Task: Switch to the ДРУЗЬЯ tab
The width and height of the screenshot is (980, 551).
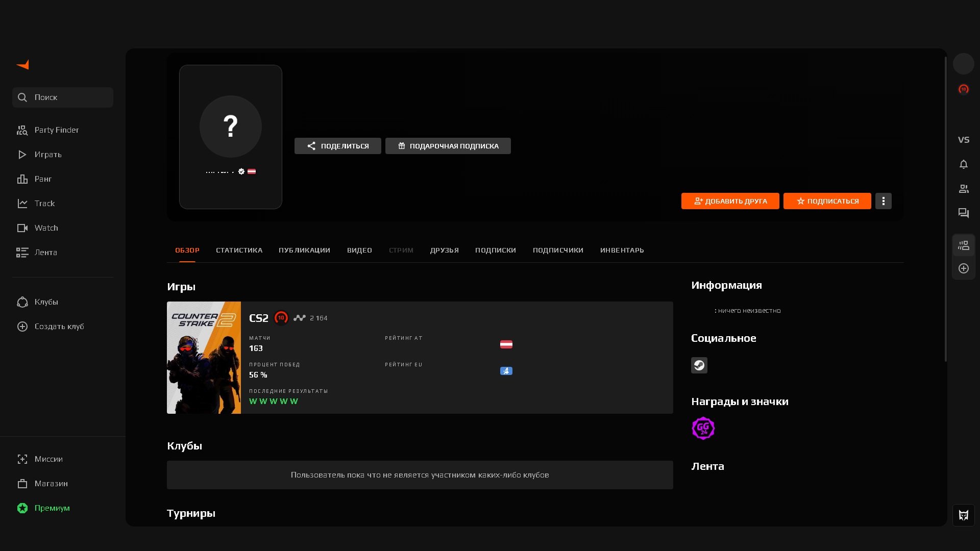Action: pyautogui.click(x=444, y=251)
